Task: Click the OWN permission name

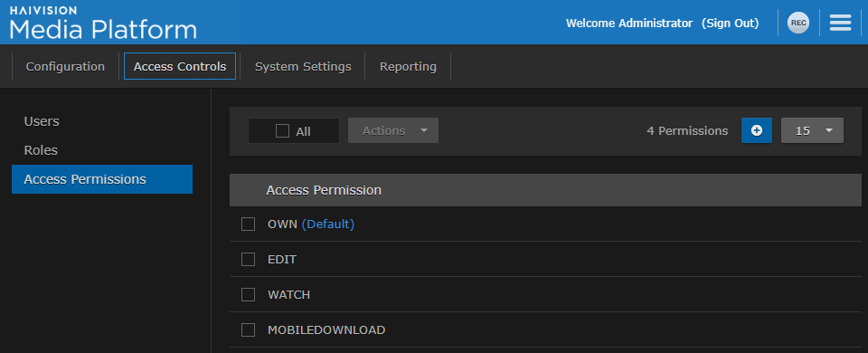Action: pos(283,224)
